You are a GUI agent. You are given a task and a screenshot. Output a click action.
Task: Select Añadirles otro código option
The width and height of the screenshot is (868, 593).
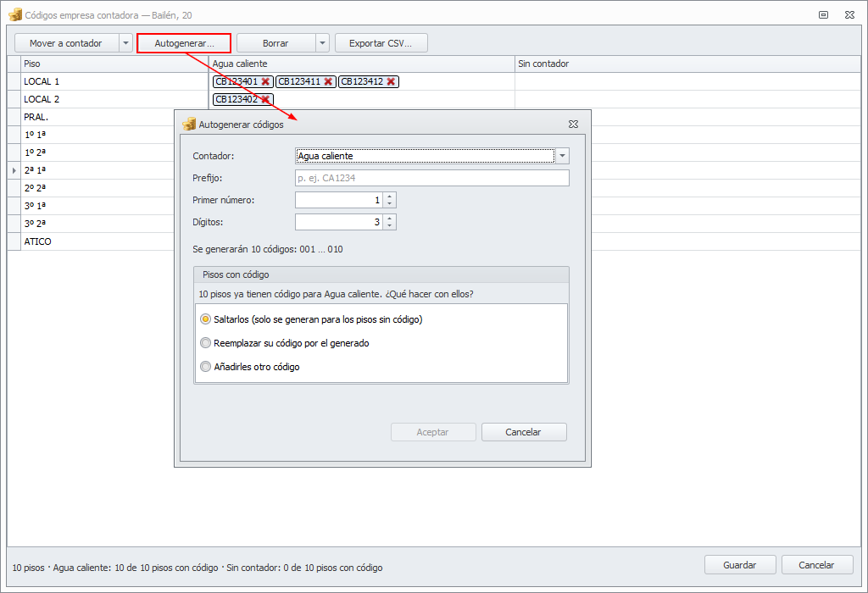tap(205, 367)
